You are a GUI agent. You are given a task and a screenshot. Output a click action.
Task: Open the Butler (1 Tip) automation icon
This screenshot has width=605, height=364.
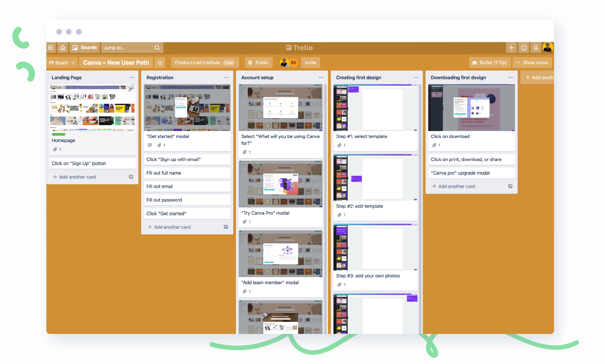coord(475,63)
